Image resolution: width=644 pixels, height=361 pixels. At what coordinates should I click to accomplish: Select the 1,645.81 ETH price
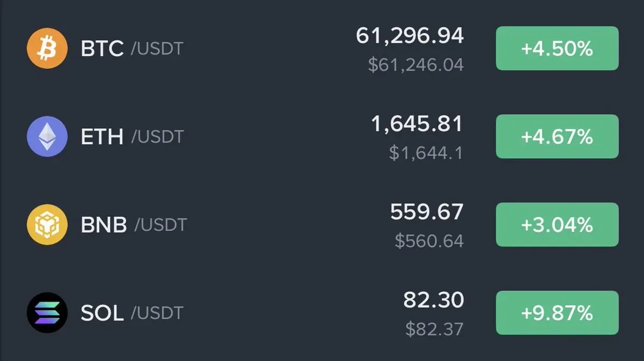pyautogui.click(x=417, y=124)
